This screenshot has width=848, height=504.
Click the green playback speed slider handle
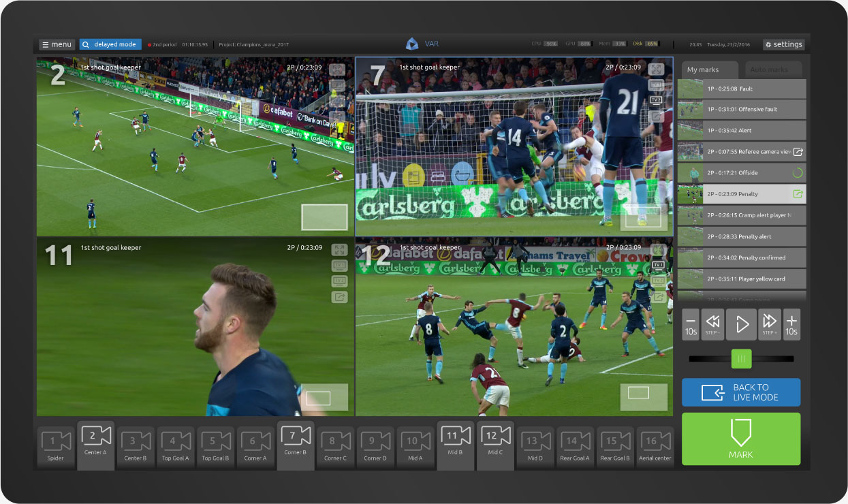click(741, 358)
